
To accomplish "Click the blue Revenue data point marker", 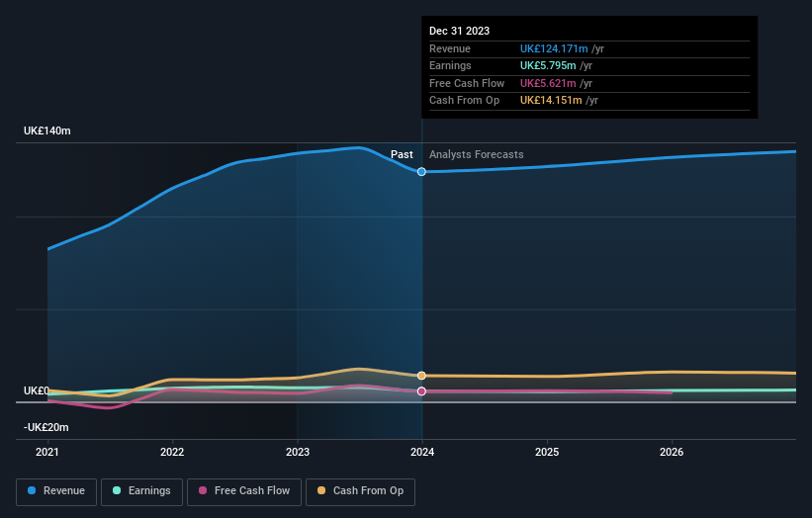I will click(421, 172).
